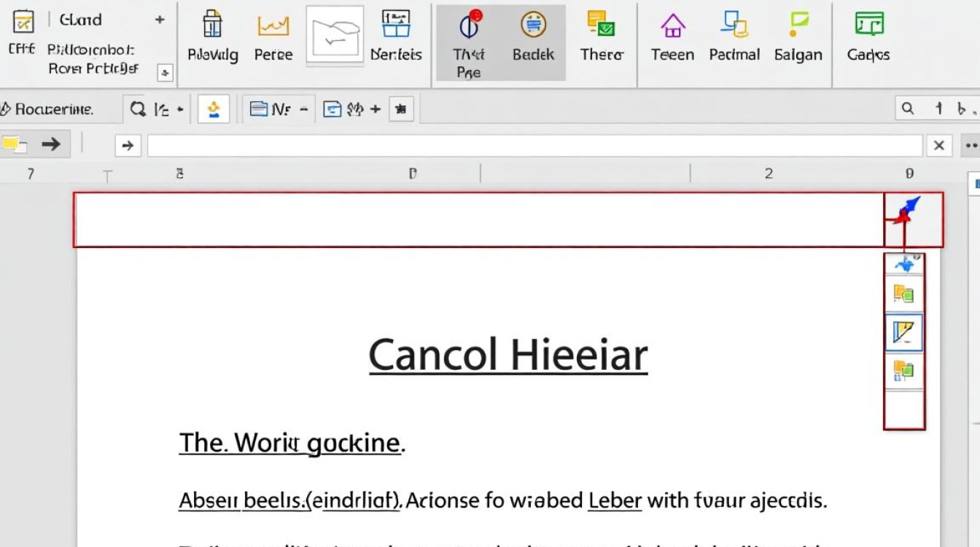Viewport: 980px width, 547px height.
Task: Click the green Salgan flag icon
Action: pos(798,24)
